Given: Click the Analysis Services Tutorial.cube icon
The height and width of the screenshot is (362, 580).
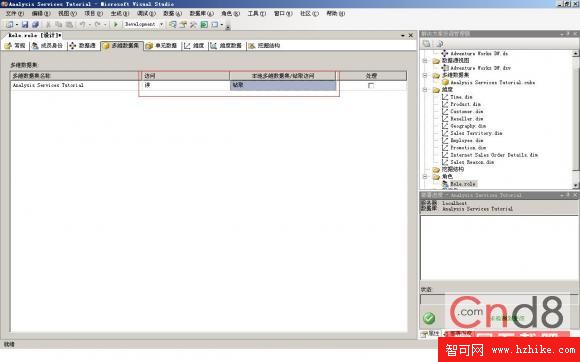Looking at the screenshot, I should 445,82.
